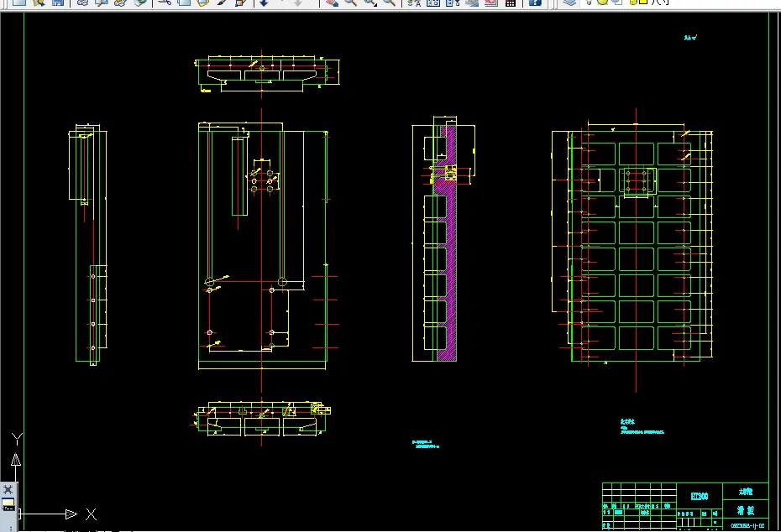Screen dimensions: 781x532
Task: Click the 3D DWF export icon
Action: (140, 2)
